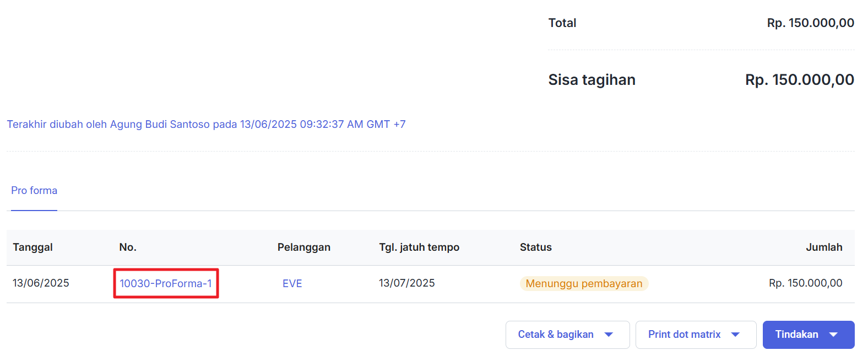
Task: Open last-edited history by Agung Budi Santoso
Action: click(206, 125)
